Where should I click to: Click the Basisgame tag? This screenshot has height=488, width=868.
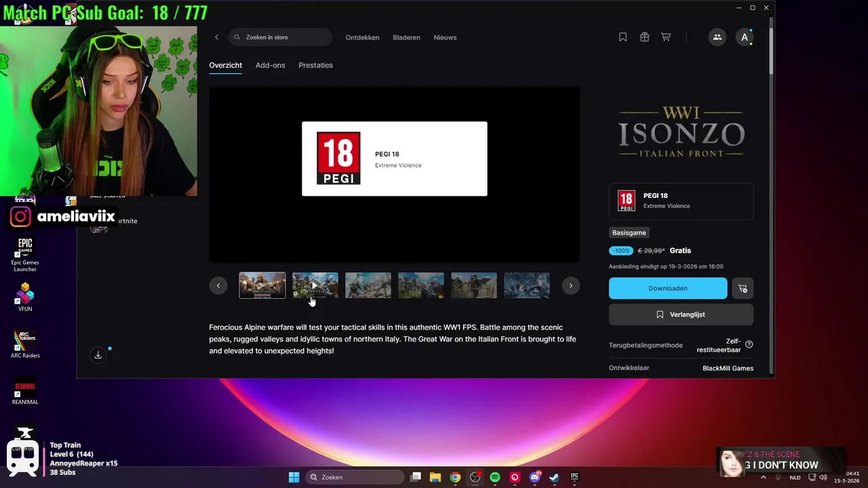[629, 232]
